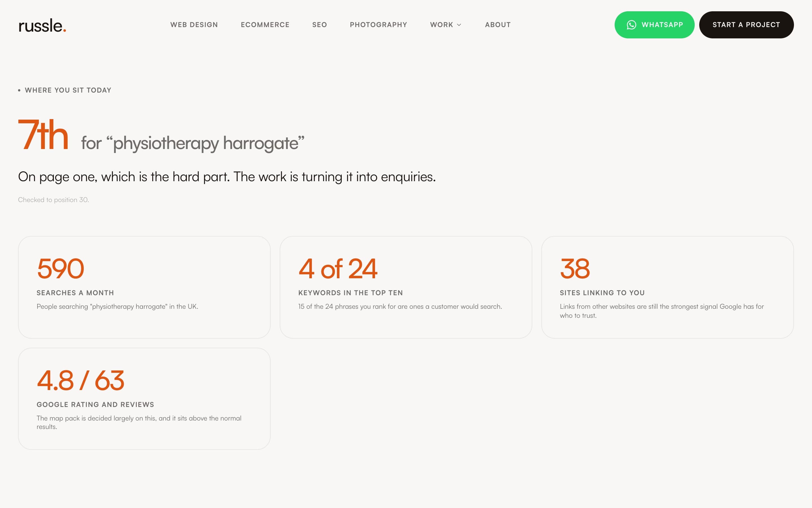Go to the Ecommerce page
Viewport: 812px width, 508px height.
(x=265, y=25)
